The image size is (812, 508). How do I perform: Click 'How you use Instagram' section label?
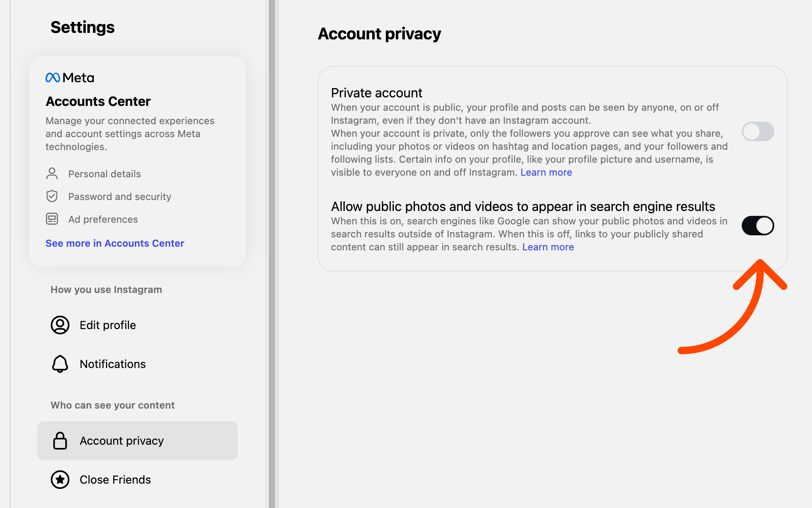(106, 289)
